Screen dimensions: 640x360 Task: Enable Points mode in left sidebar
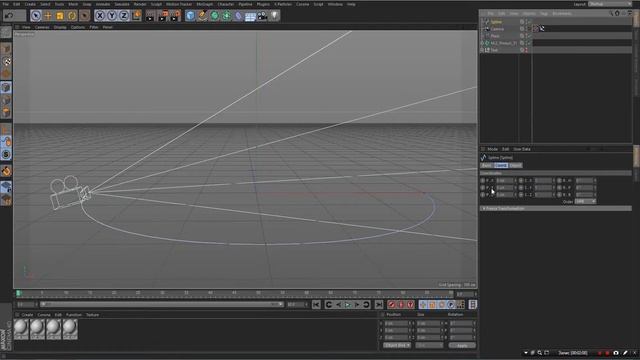tap(6, 87)
